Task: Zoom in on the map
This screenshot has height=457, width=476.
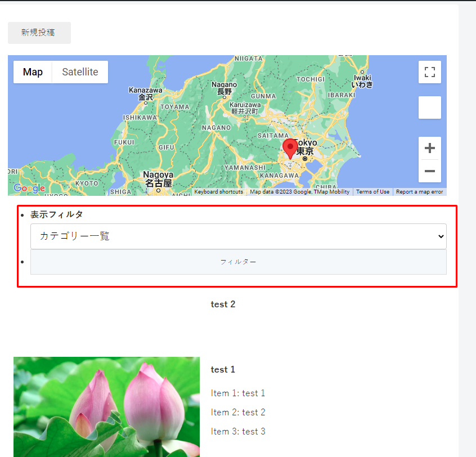Action: pos(429,148)
